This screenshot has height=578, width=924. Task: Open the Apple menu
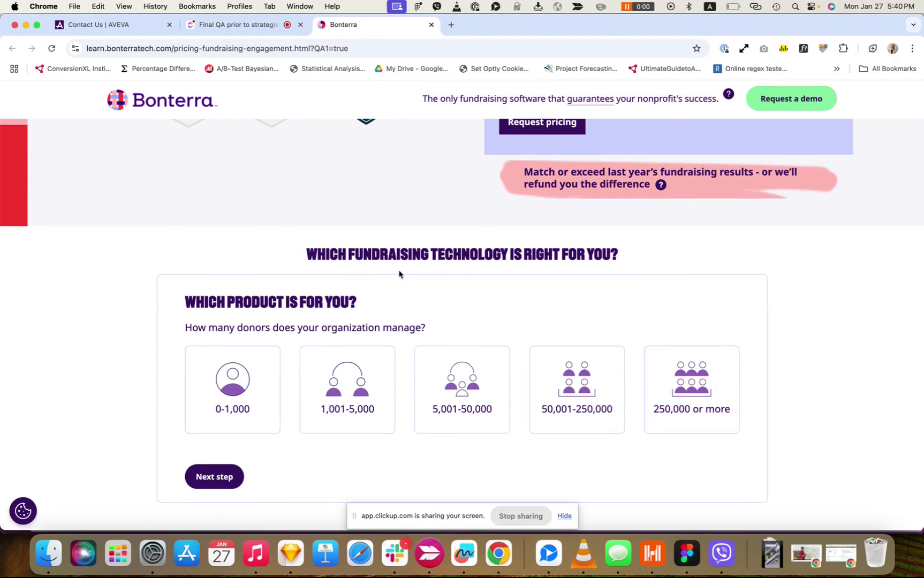click(x=14, y=6)
